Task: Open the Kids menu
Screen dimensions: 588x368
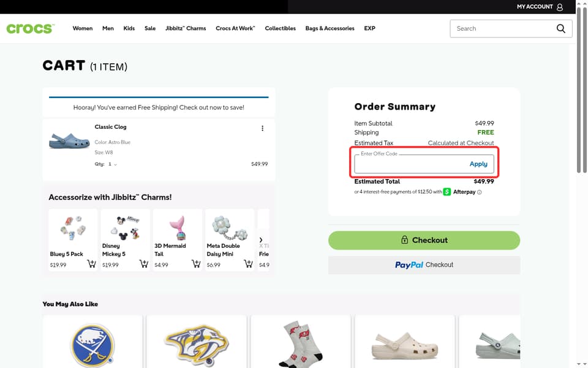Action: coord(129,28)
